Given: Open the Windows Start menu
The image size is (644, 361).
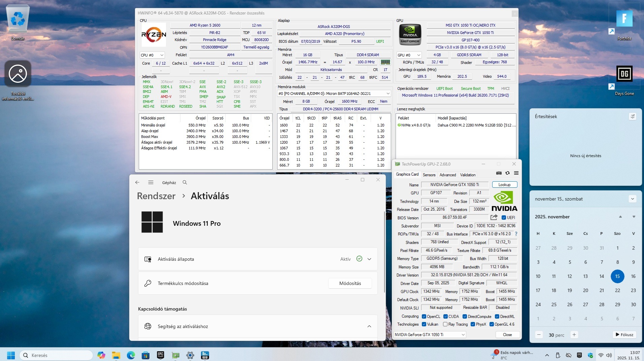Looking at the screenshot, I should tap(11, 355).
